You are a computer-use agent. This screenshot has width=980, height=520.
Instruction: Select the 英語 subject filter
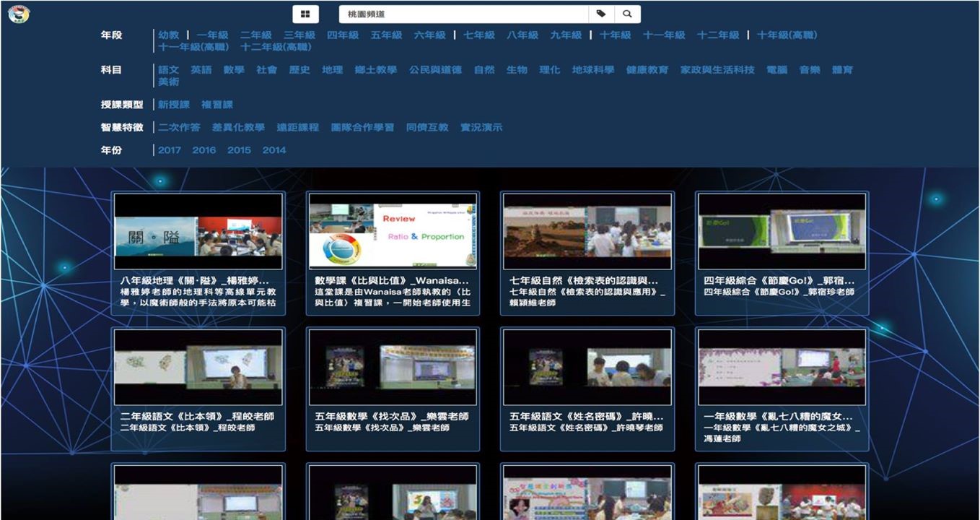point(201,70)
